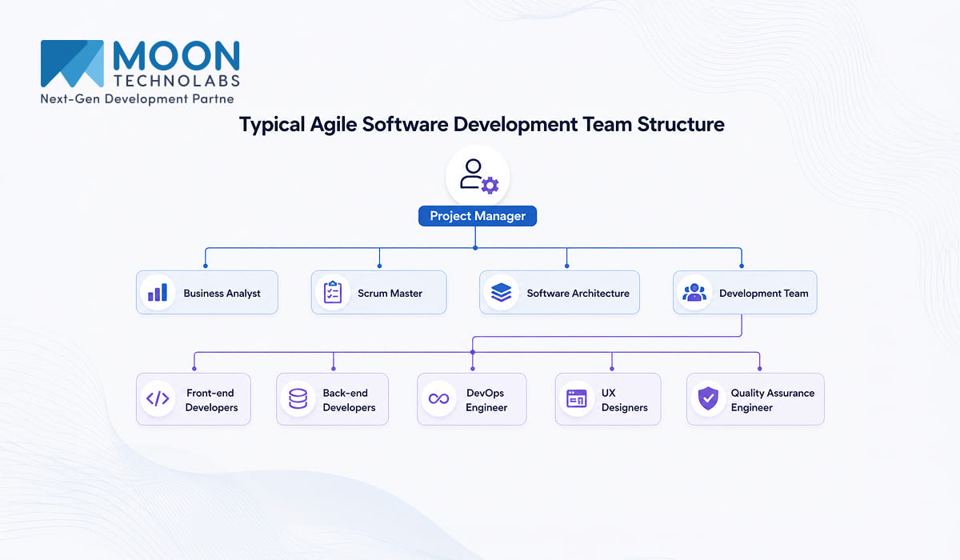Viewport: 960px width, 560px height.
Task: Click the Back-end Developers database icon
Action: click(298, 398)
